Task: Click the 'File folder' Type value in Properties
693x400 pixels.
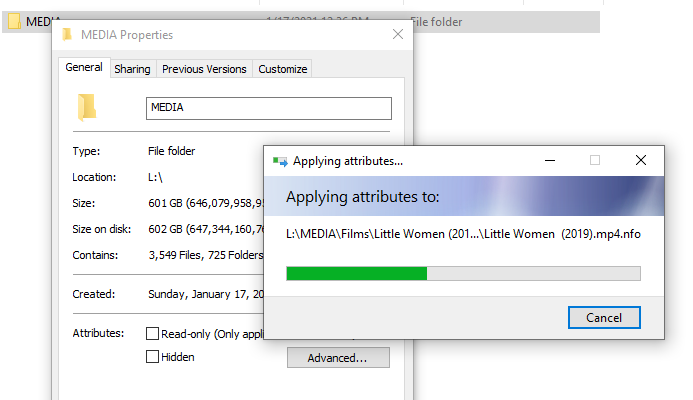Action: click(171, 151)
